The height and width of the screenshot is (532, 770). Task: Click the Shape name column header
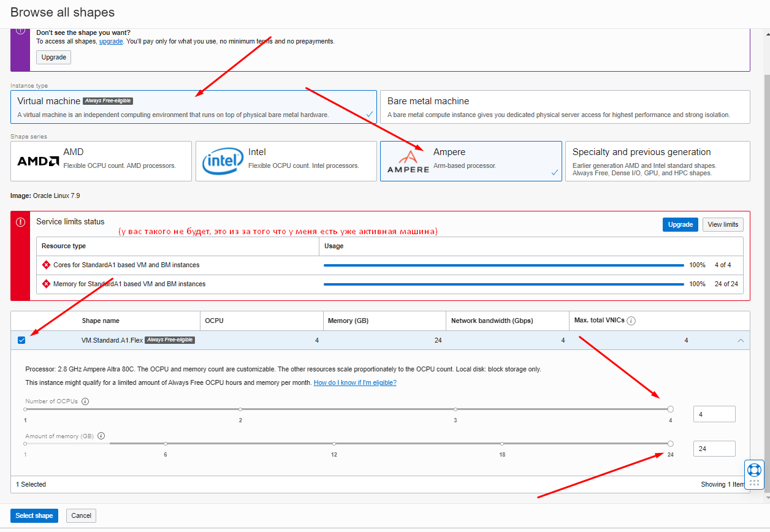tap(101, 321)
